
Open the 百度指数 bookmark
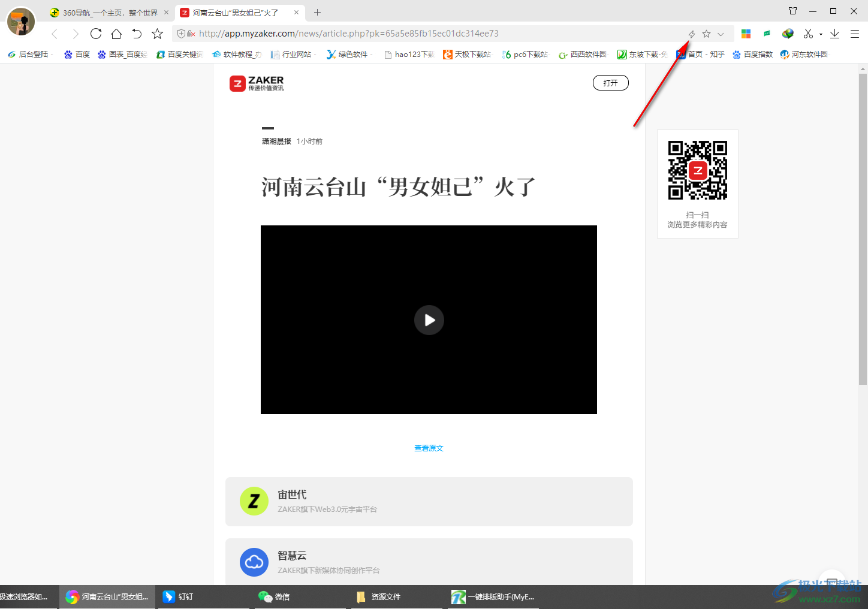[x=752, y=55]
